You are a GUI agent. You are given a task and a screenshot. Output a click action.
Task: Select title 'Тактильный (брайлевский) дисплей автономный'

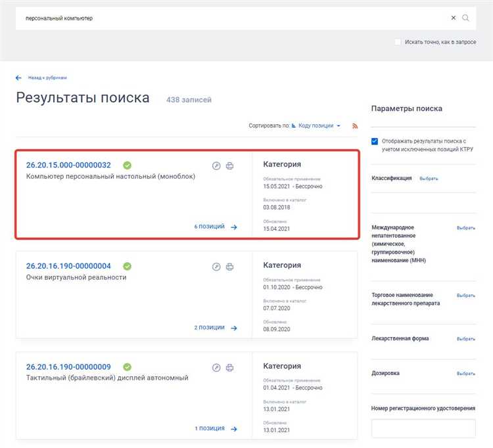point(107,378)
